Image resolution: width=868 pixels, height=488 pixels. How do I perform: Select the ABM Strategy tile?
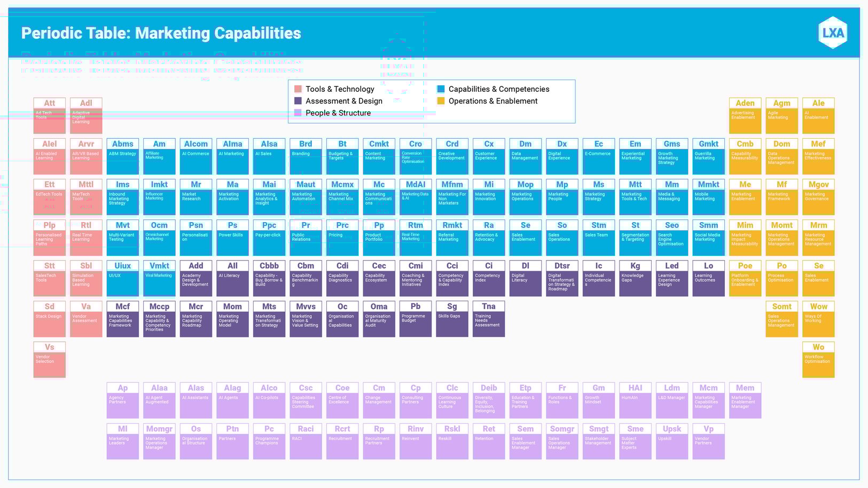pos(122,156)
